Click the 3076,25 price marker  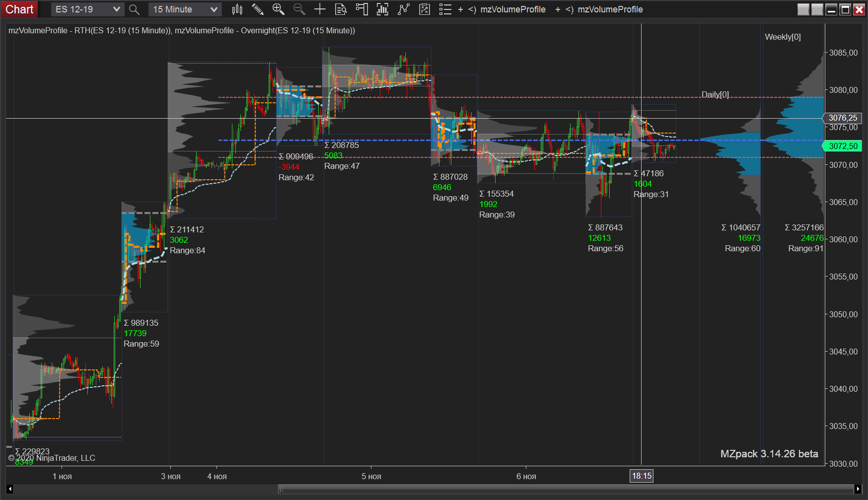[843, 118]
